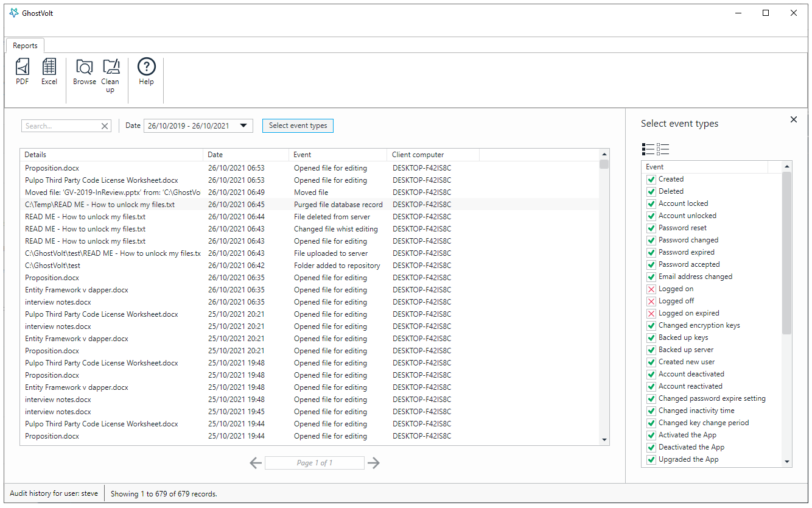Viewport: 812px width, 508px height.
Task: Toggle Activated the App checkbox
Action: click(651, 435)
